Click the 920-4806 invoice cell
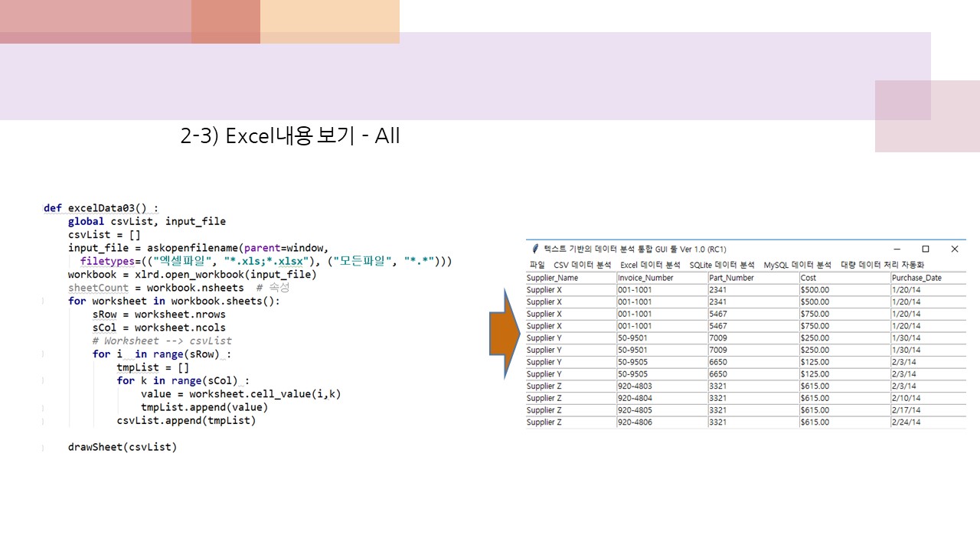This screenshot has width=980, height=551. [662, 422]
